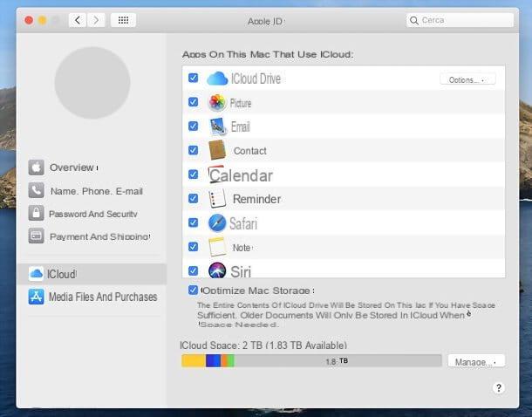Click the Calendar label in the app list

(241, 175)
